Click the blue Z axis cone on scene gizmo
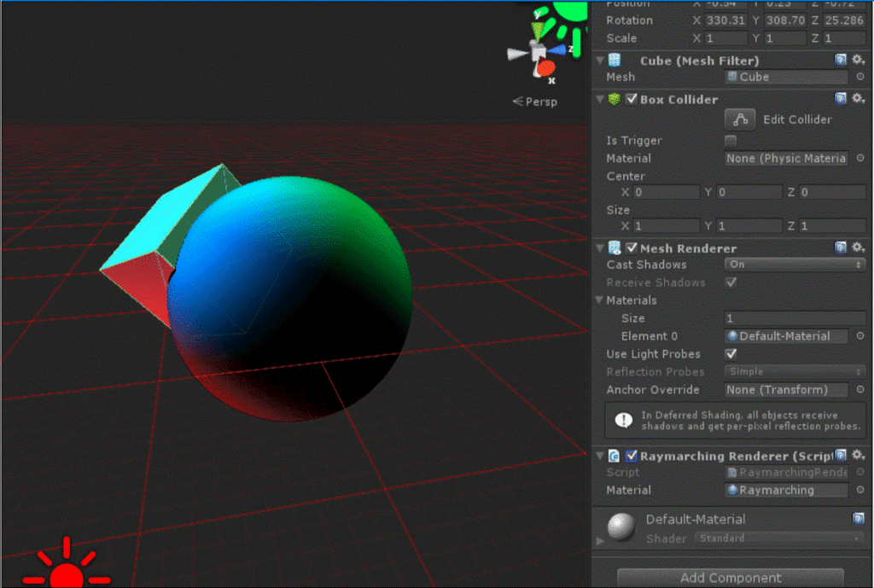 pos(556,50)
